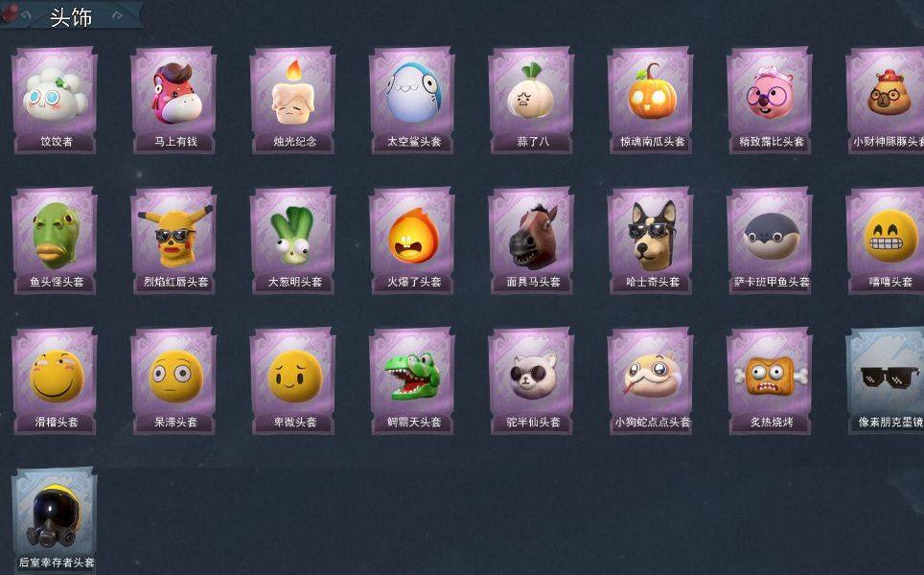The width and height of the screenshot is (924, 575).
Task: Pick the 驼半仙头套 alpaca with sunglasses
Action: coord(531,381)
